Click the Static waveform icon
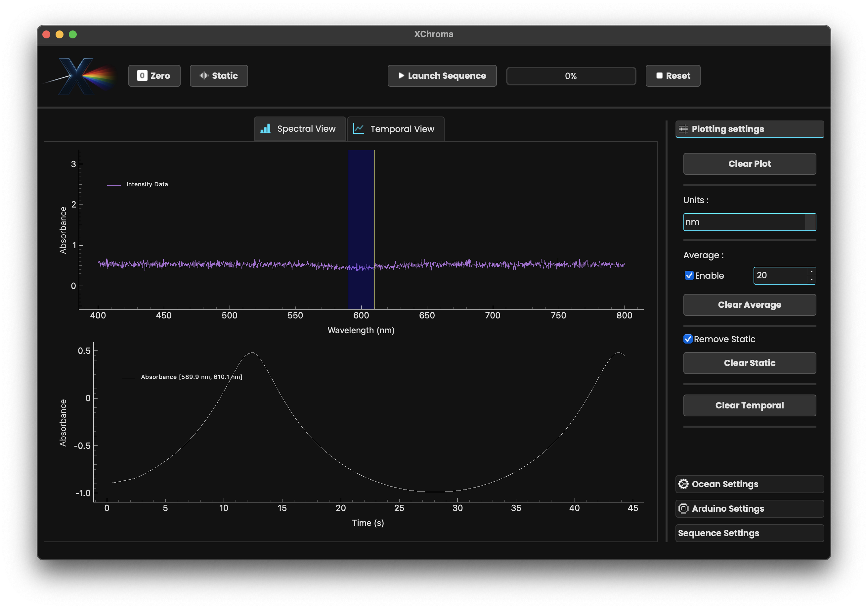Screen dimensions: 868x609 (x=204, y=76)
